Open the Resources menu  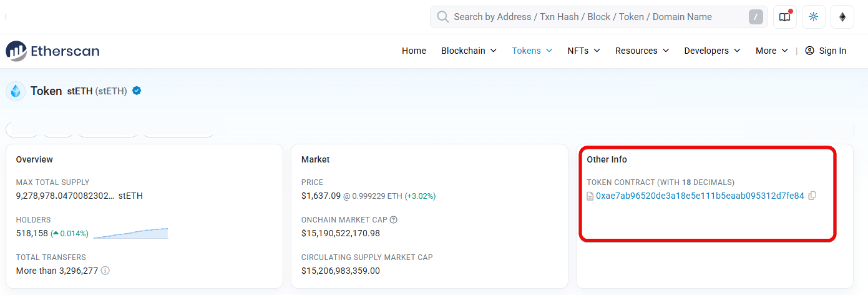coord(642,51)
